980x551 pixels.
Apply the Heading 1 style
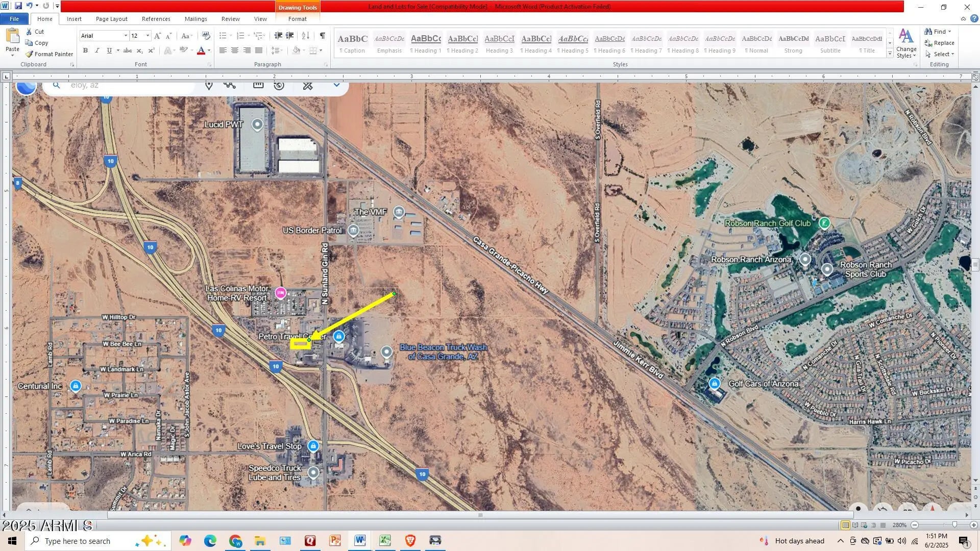(425, 43)
